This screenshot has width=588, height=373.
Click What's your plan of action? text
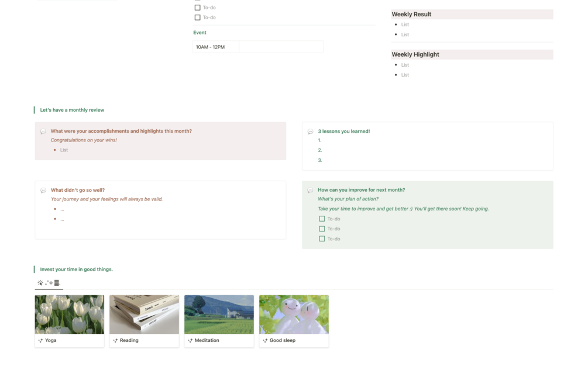pos(348,199)
